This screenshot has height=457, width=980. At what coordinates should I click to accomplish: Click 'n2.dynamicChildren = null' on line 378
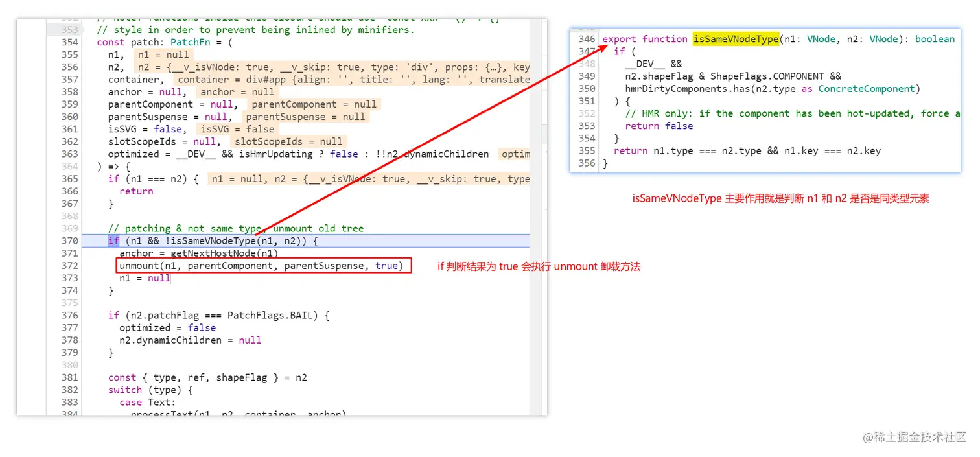(191, 340)
